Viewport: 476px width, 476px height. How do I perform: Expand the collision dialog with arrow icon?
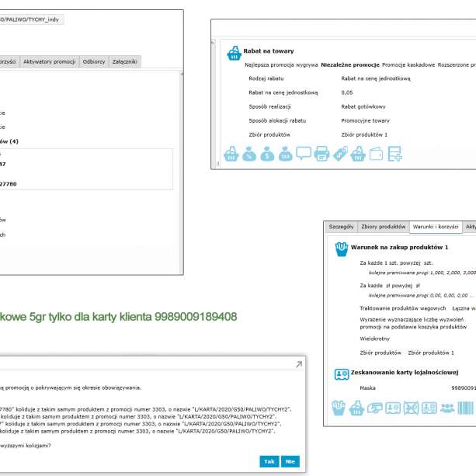tap(299, 364)
